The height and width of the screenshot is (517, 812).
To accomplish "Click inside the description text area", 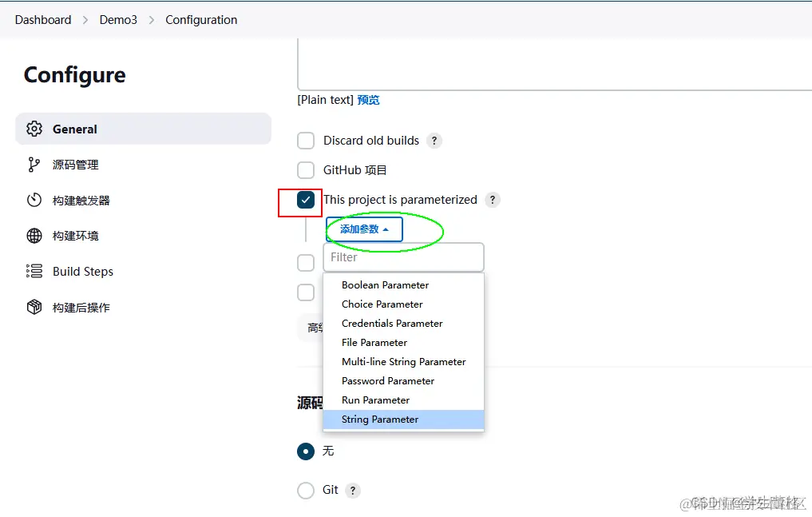I will pyautogui.click(x=555, y=65).
